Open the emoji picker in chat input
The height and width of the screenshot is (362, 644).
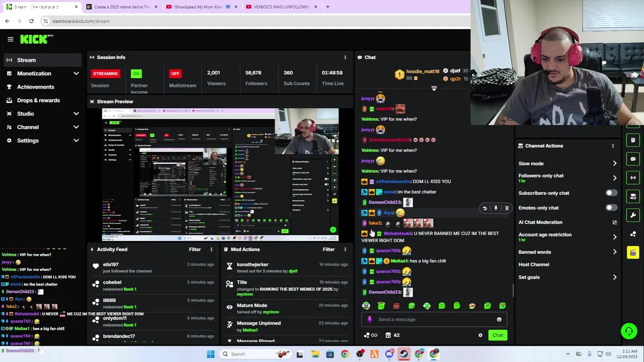(x=499, y=319)
